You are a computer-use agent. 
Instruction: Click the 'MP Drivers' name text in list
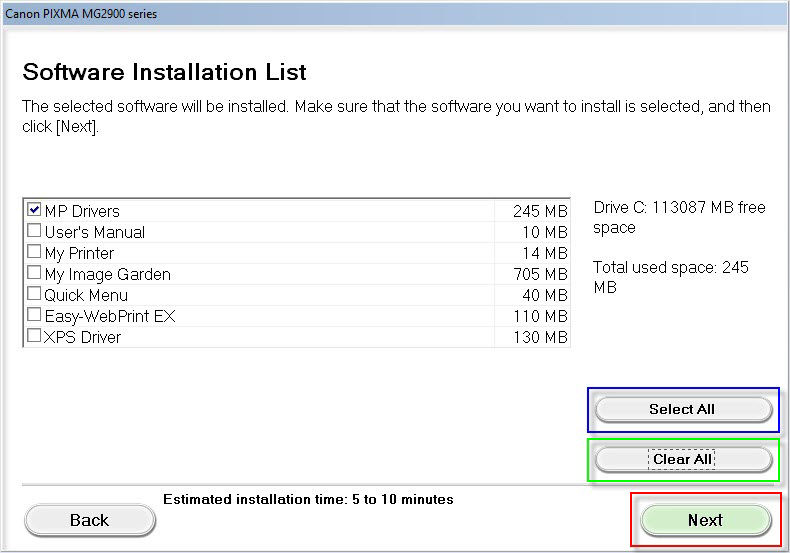[x=82, y=211]
